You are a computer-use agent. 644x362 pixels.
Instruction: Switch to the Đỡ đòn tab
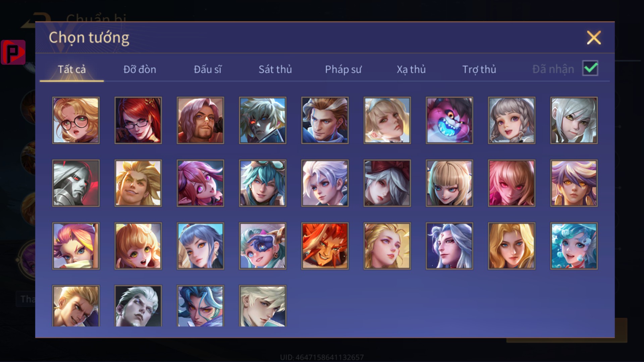[140, 69]
